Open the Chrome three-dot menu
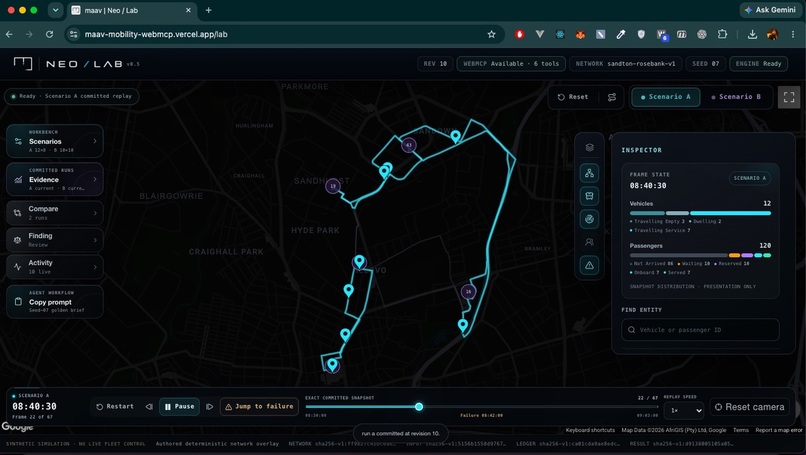Screen dimensions: 806x455 coord(793,34)
